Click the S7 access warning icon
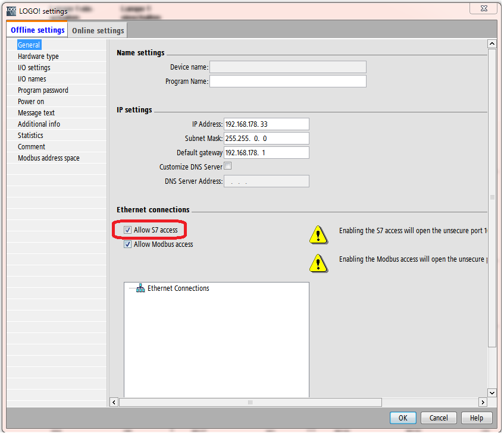The image size is (504, 433). 318,234
